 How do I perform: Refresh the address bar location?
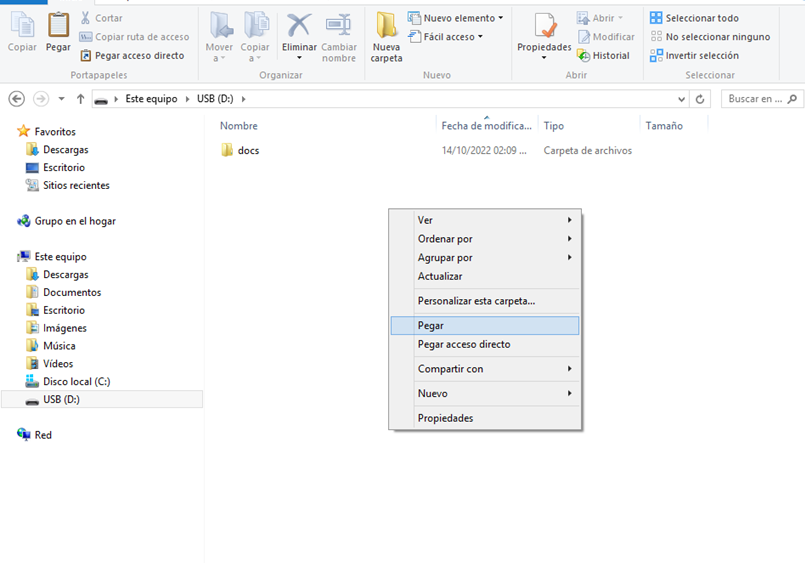pyautogui.click(x=700, y=99)
